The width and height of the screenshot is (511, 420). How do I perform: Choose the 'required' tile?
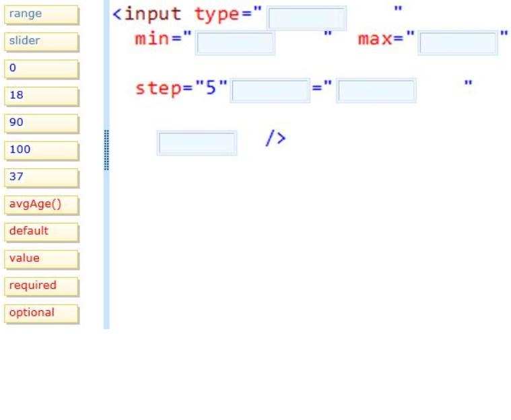tap(41, 287)
